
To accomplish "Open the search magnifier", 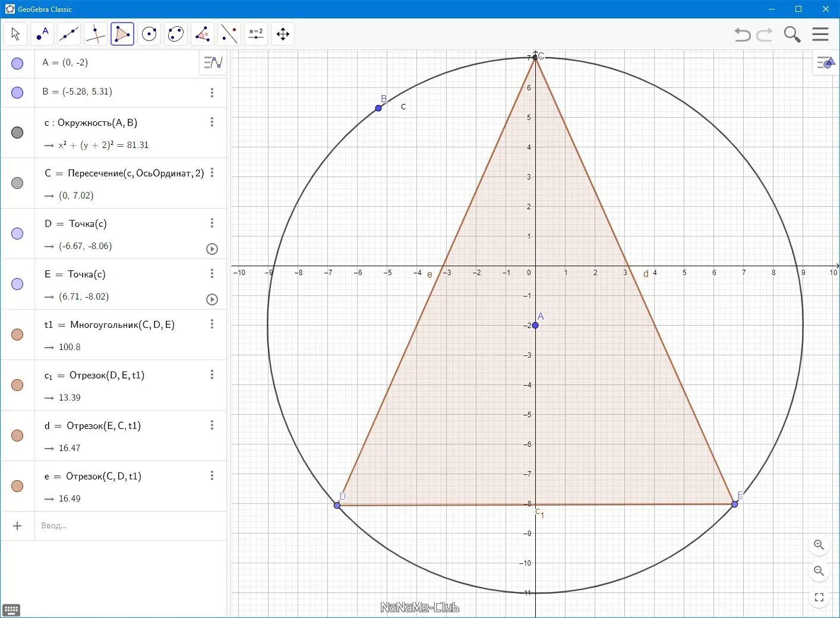I will [792, 34].
